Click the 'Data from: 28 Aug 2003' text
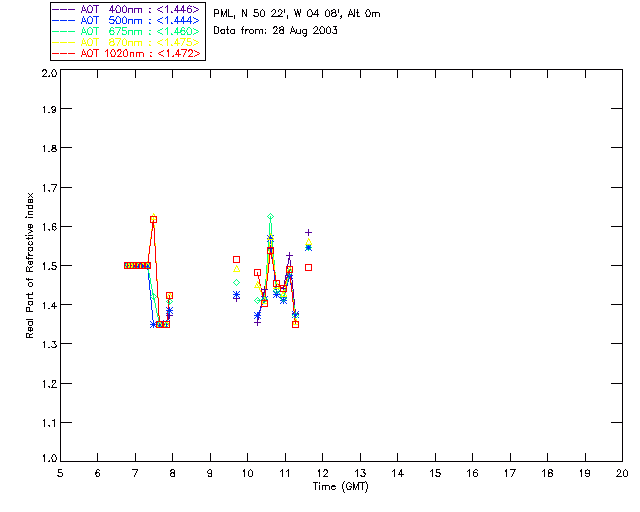640x512 pixels. pos(275,31)
